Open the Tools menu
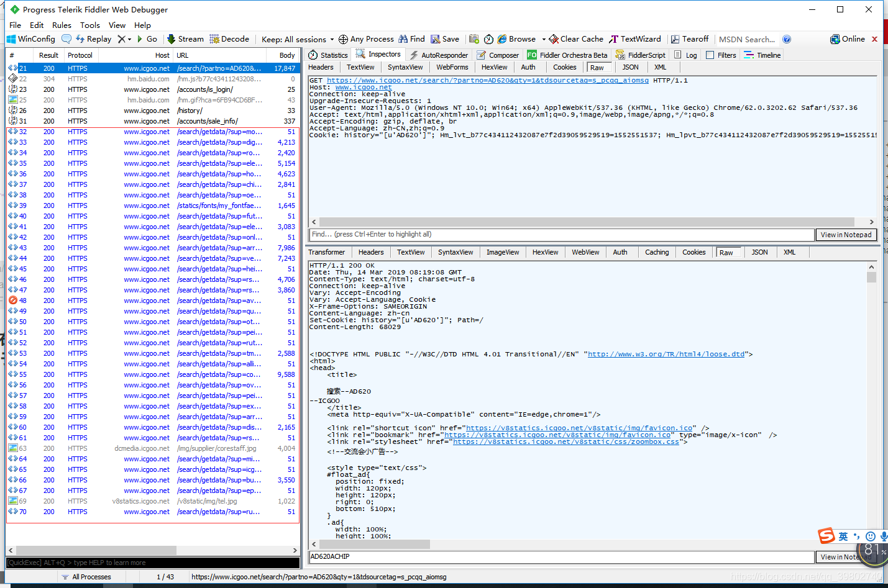Viewport: 888px width, 588px height. (x=90, y=25)
